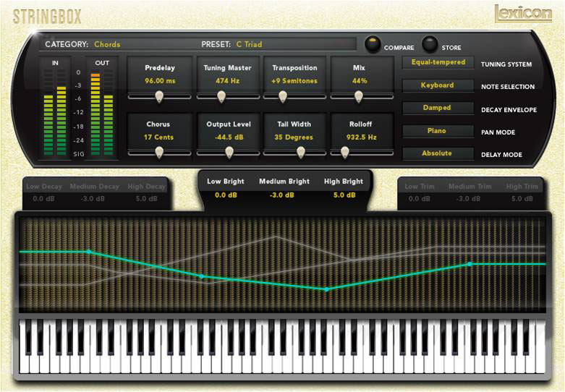
Task: Click the Tuning Master slider handle
Action: click(x=230, y=96)
